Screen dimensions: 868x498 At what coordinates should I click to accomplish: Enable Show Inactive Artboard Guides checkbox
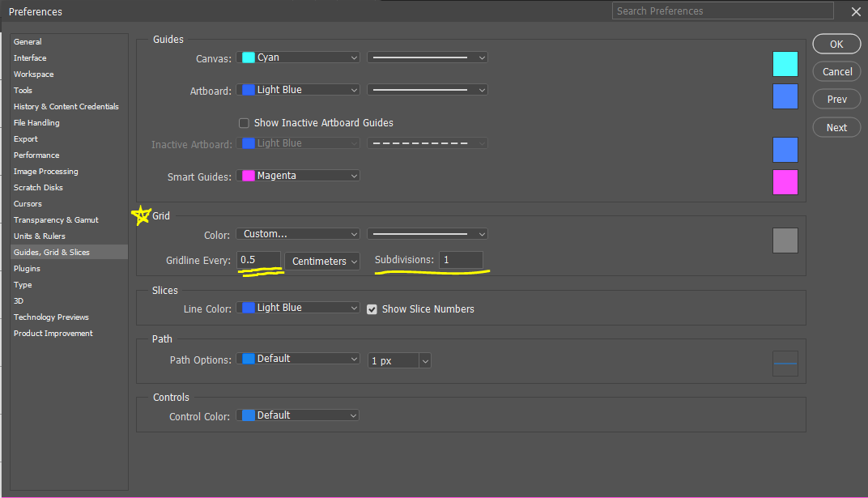tap(244, 123)
